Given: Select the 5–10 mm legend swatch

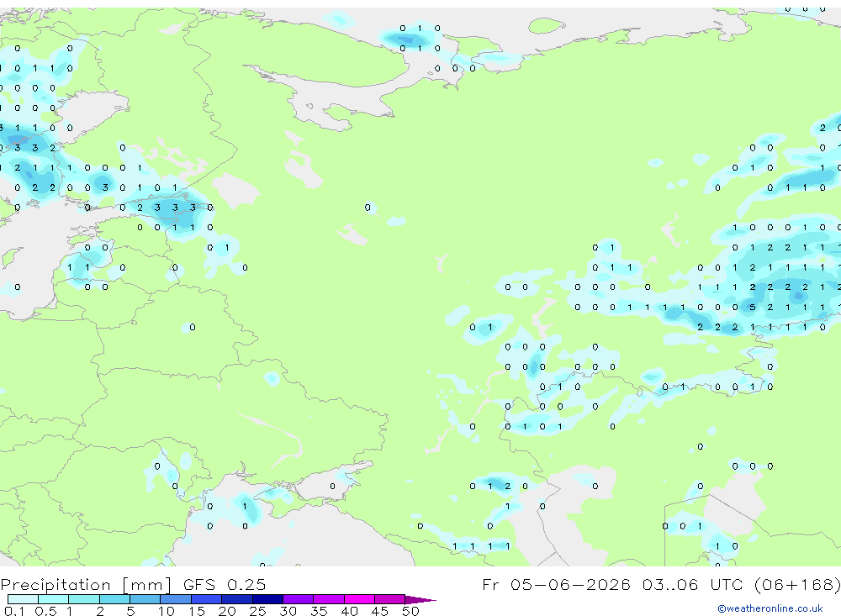Looking at the screenshot, I should (145, 599).
